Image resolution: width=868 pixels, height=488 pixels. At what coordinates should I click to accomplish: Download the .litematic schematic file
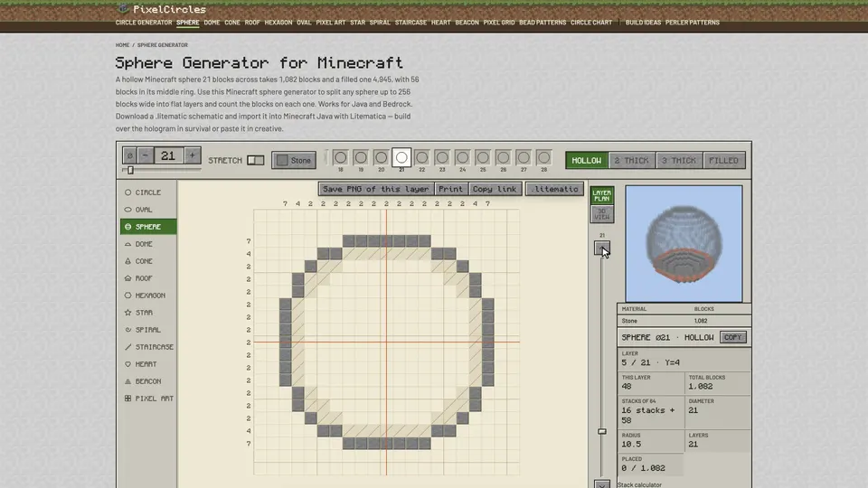(554, 189)
